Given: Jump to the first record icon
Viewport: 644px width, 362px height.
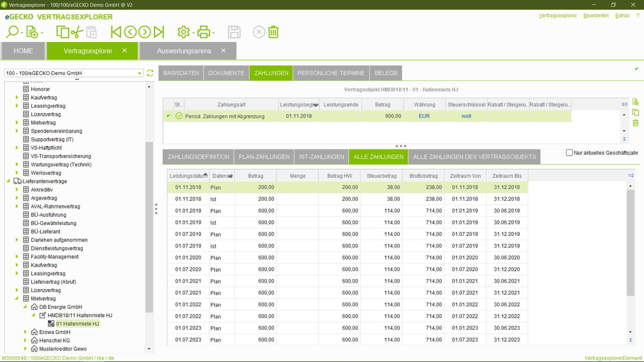Looking at the screenshot, I should [x=116, y=32].
